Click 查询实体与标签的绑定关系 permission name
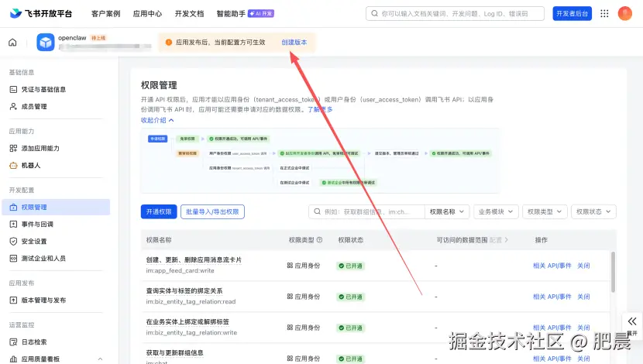 [184, 290]
